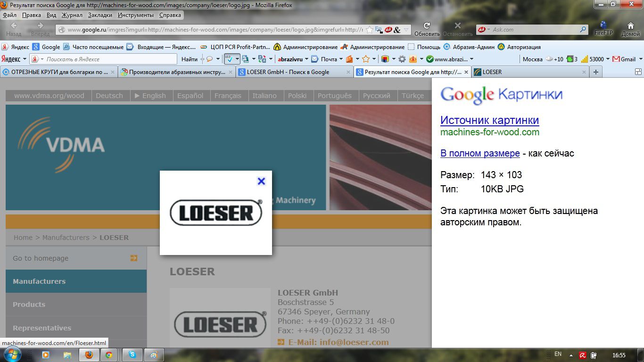
Task: Open the Правка menu
Action: point(32,15)
